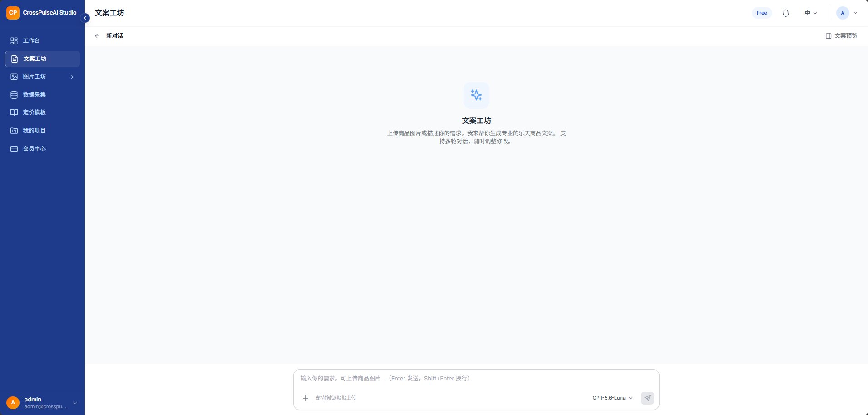This screenshot has height=415, width=868.
Task: Click the 会员中心 card icon
Action: (x=14, y=149)
